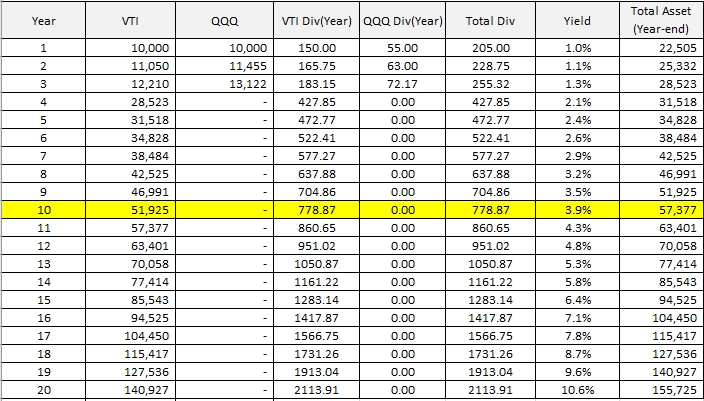The height and width of the screenshot is (401, 704).
Task: Select QQQ cell 11,455
Action: (x=224, y=66)
